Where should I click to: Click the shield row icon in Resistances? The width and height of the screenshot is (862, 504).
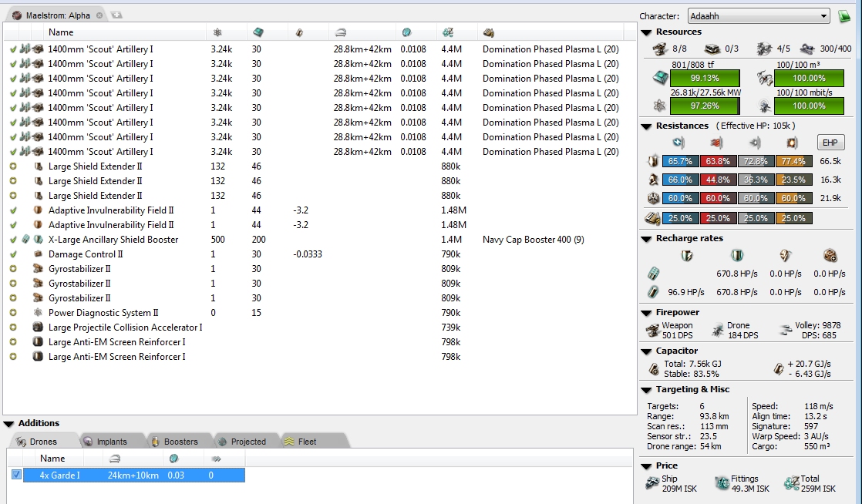point(653,161)
